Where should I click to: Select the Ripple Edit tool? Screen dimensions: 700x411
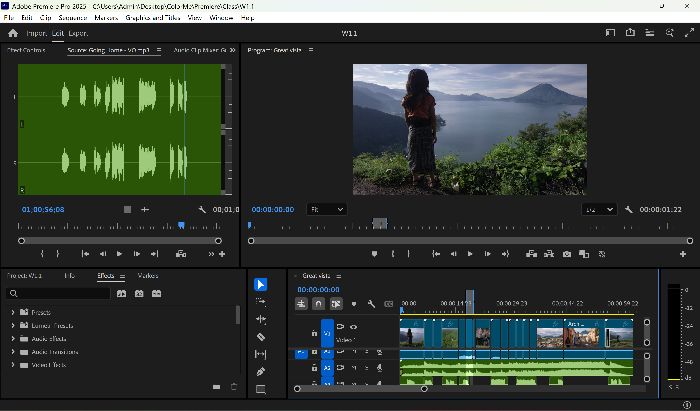point(261,319)
